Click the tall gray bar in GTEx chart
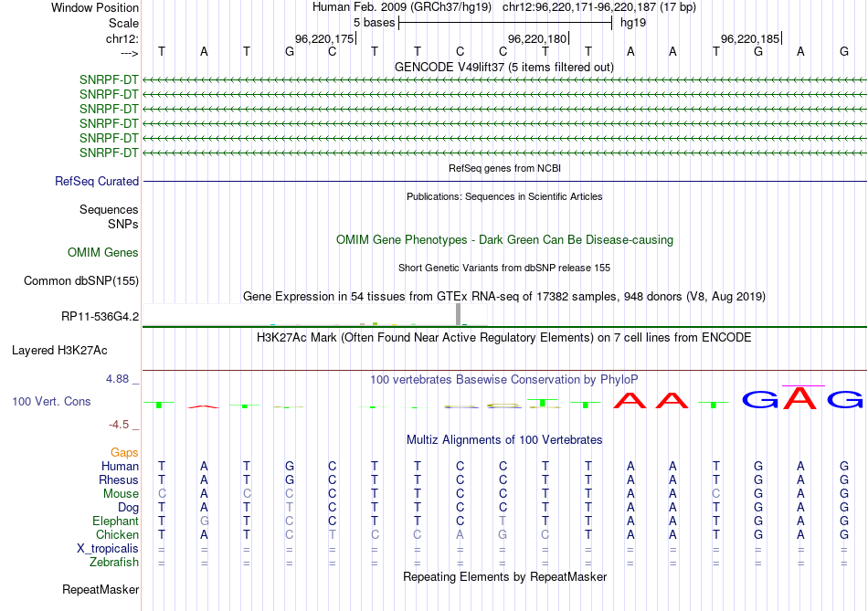The width and height of the screenshot is (868, 611). [x=458, y=314]
